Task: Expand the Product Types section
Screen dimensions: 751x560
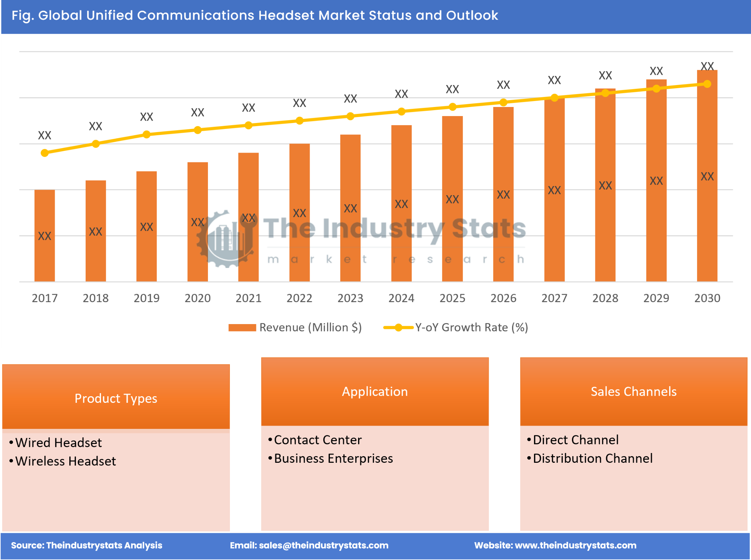Action: 125,388
